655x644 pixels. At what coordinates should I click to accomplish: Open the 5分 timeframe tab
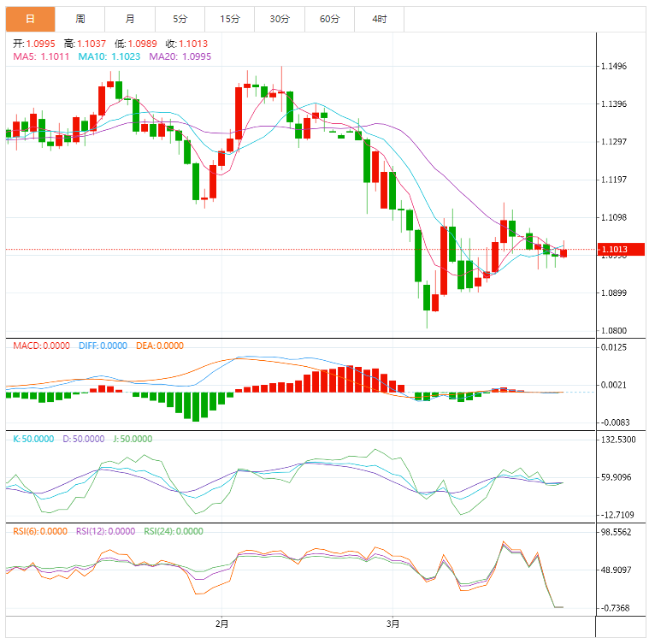[x=180, y=19]
